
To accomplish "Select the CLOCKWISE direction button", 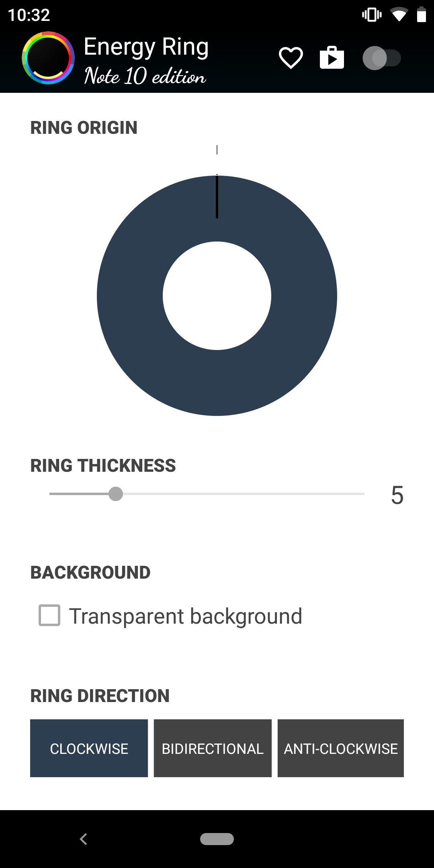I will (89, 748).
